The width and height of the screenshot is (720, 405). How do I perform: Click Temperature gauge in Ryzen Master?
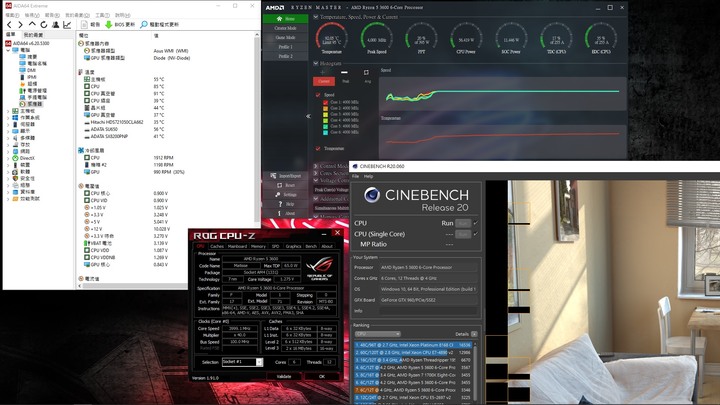pos(332,38)
